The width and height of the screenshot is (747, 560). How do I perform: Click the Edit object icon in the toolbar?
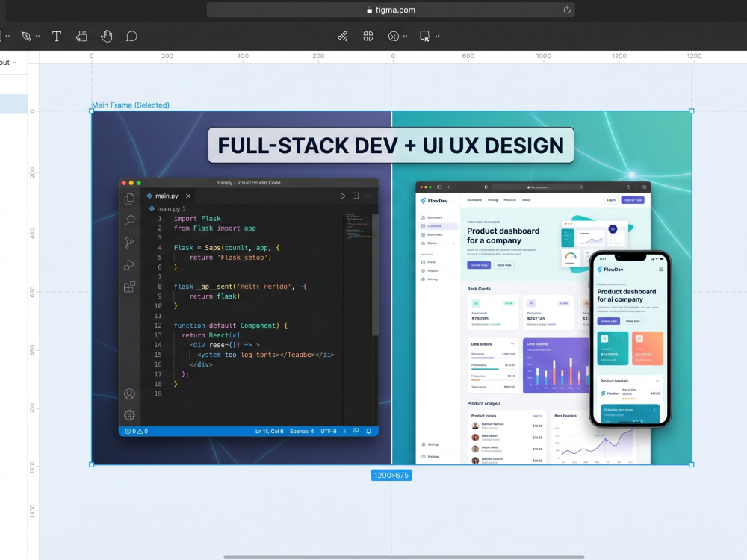click(x=343, y=36)
